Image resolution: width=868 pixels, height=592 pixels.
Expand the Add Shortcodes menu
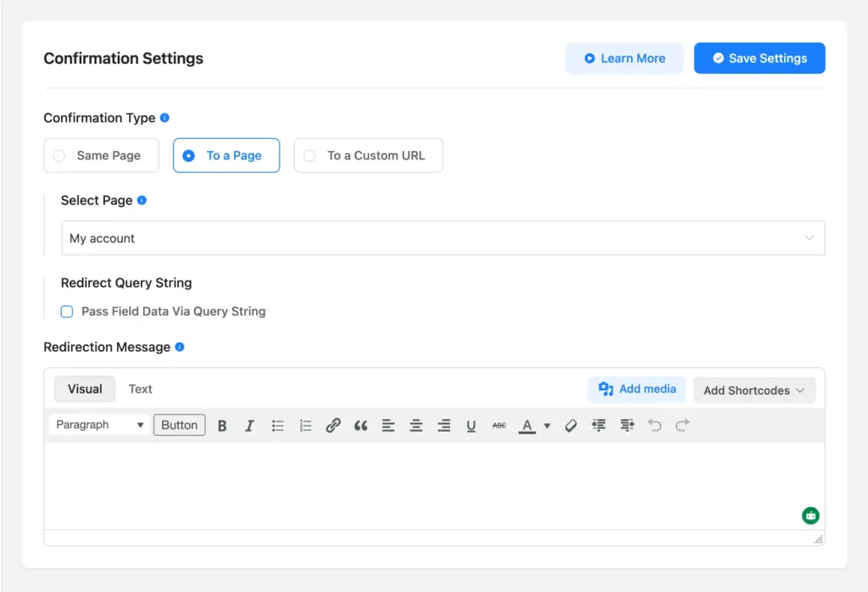pos(754,390)
